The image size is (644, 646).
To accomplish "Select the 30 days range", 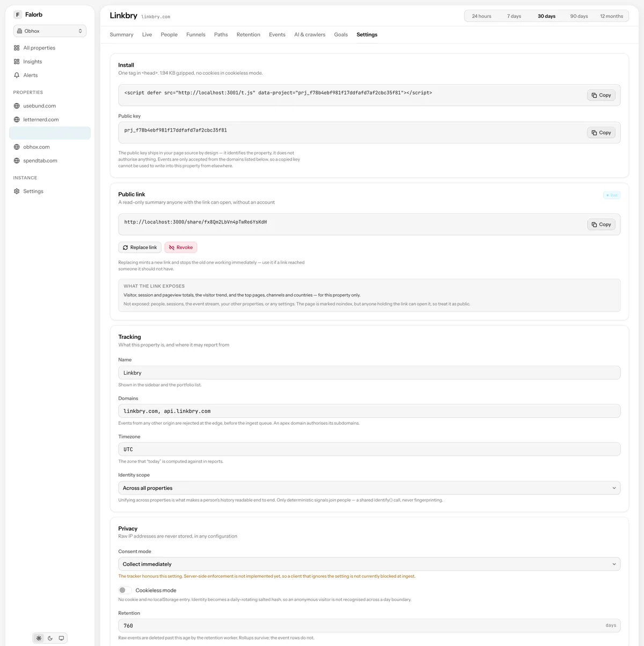I will (x=547, y=16).
